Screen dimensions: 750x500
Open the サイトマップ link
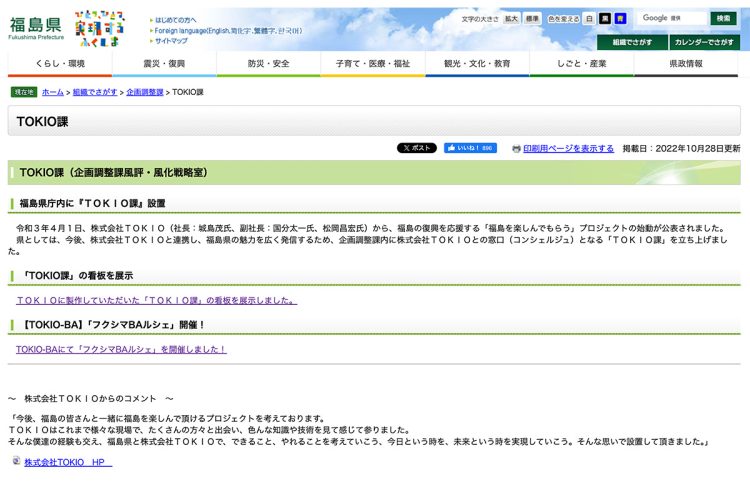point(171,41)
